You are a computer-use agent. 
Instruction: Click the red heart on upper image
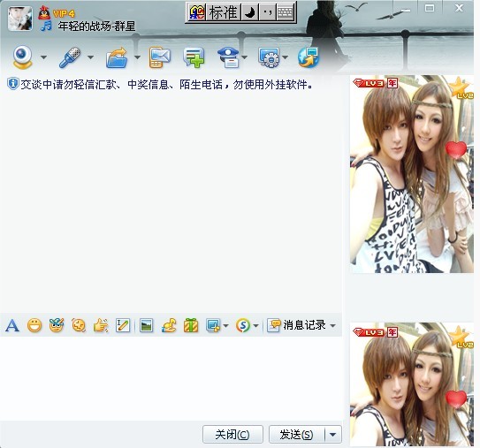point(456,149)
